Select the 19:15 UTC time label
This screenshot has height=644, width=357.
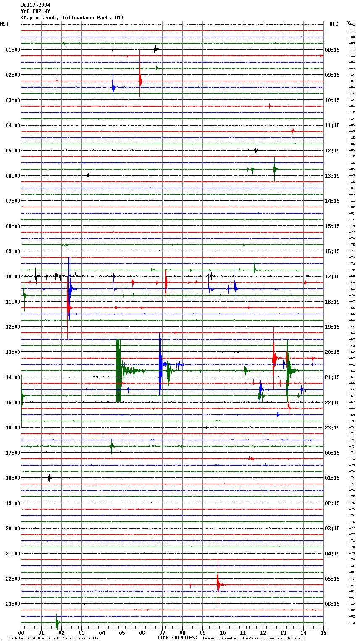tap(332, 327)
